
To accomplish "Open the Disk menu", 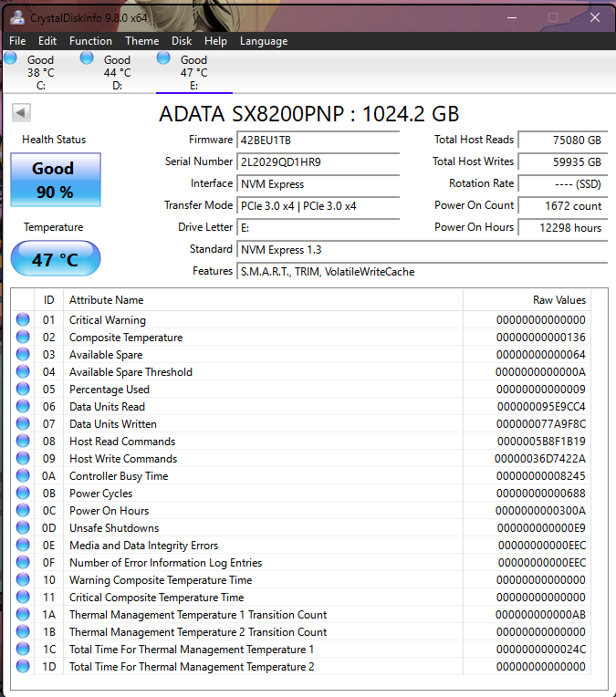I will [182, 41].
